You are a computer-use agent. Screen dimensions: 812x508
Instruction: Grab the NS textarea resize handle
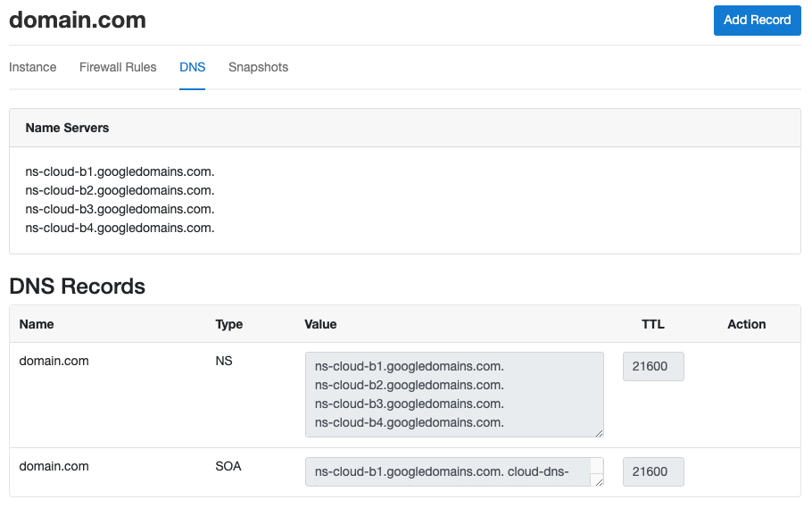tap(599, 433)
